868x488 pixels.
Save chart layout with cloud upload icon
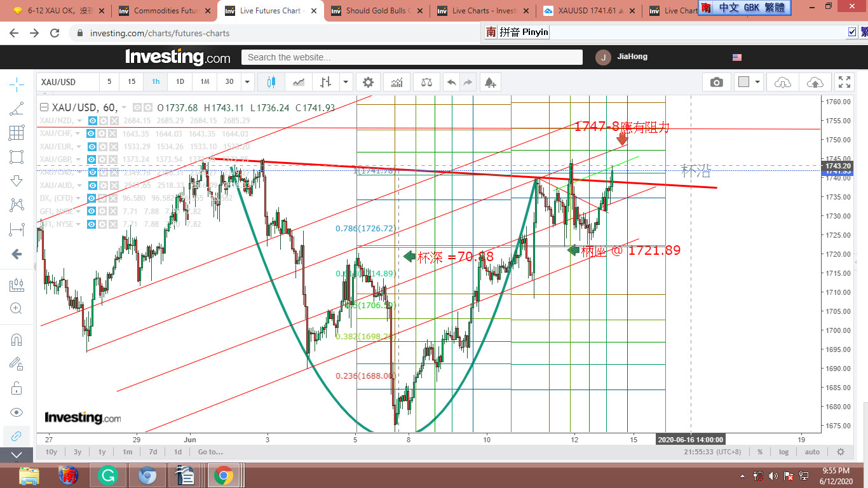click(x=815, y=82)
